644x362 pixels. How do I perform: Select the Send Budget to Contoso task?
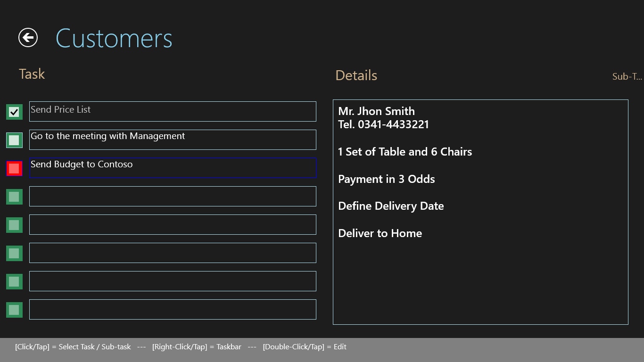172,168
